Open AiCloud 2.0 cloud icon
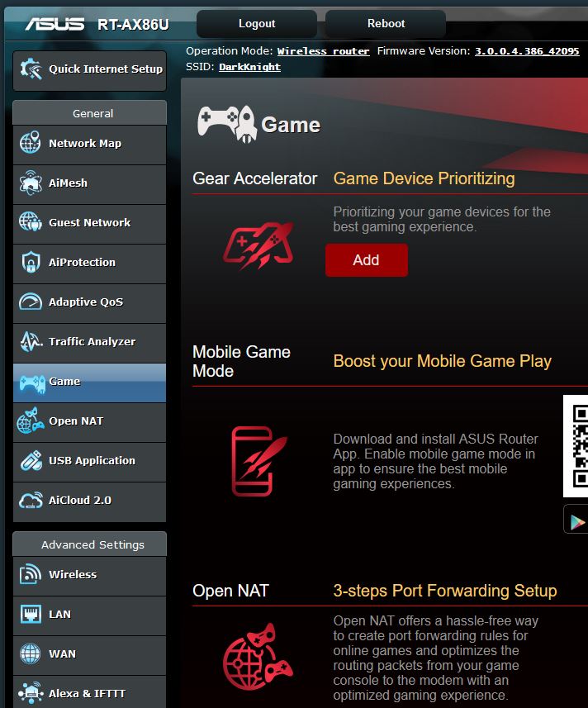This screenshot has width=588, height=708. [31, 501]
